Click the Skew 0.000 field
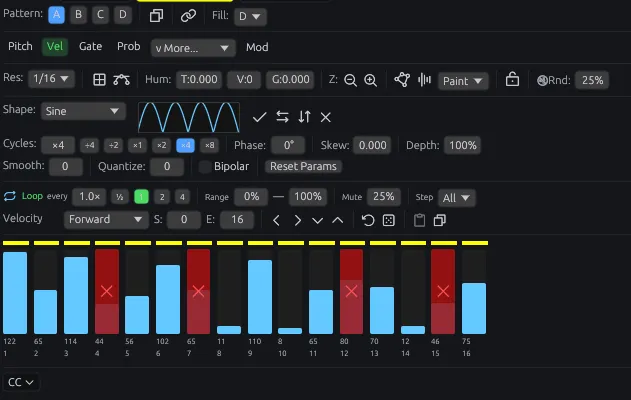 coord(373,145)
